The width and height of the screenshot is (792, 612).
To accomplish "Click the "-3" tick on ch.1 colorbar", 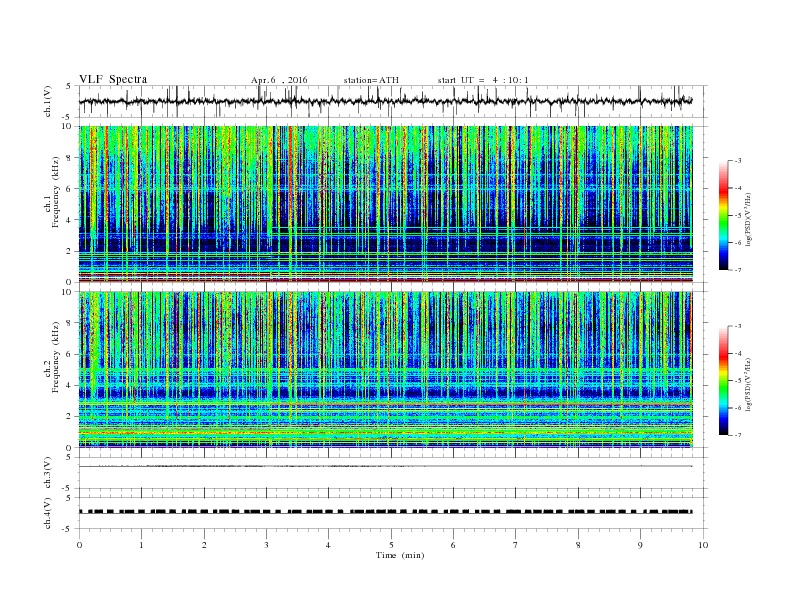I will pyautogui.click(x=737, y=161).
